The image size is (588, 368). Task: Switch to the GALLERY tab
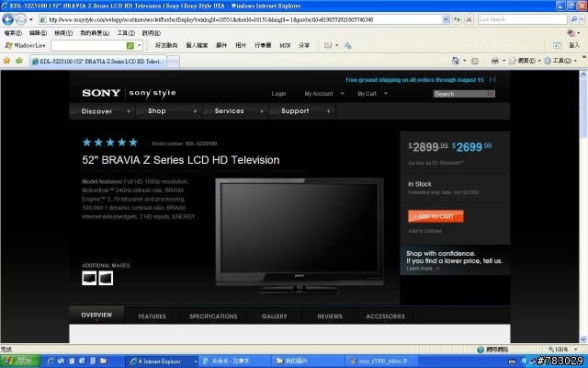[274, 316]
